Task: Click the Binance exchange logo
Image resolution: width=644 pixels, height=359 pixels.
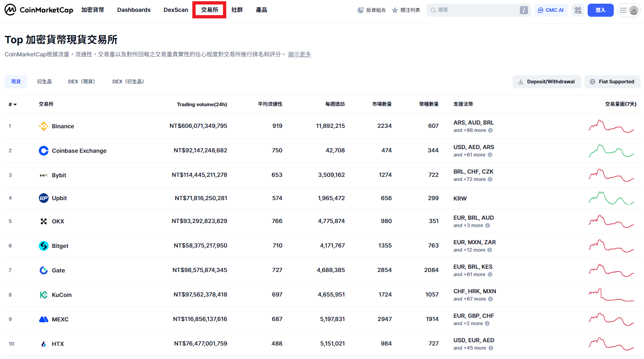Action: 43,126
